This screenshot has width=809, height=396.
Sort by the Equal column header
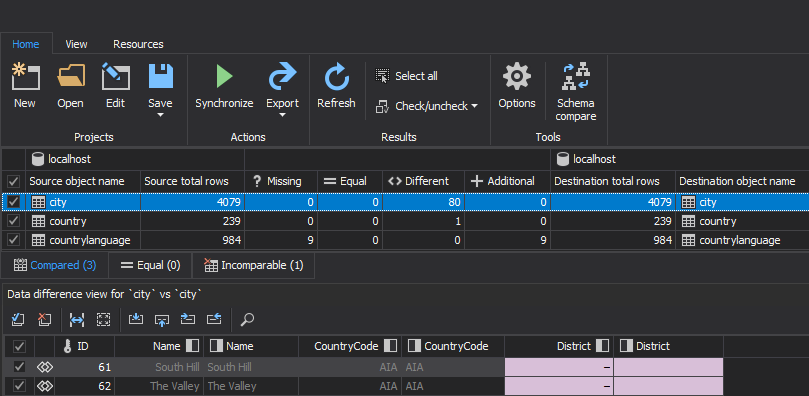350,182
